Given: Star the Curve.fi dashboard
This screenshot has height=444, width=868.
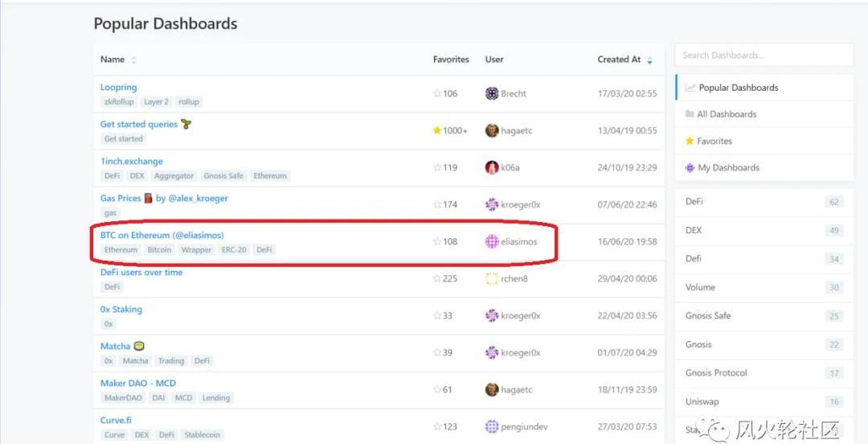Looking at the screenshot, I should (x=437, y=426).
